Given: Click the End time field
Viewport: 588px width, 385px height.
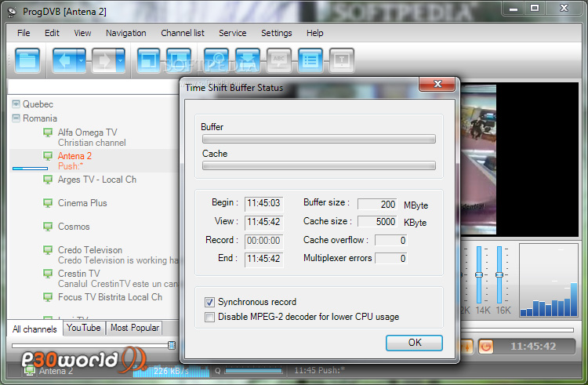Looking at the screenshot, I should point(263,260).
